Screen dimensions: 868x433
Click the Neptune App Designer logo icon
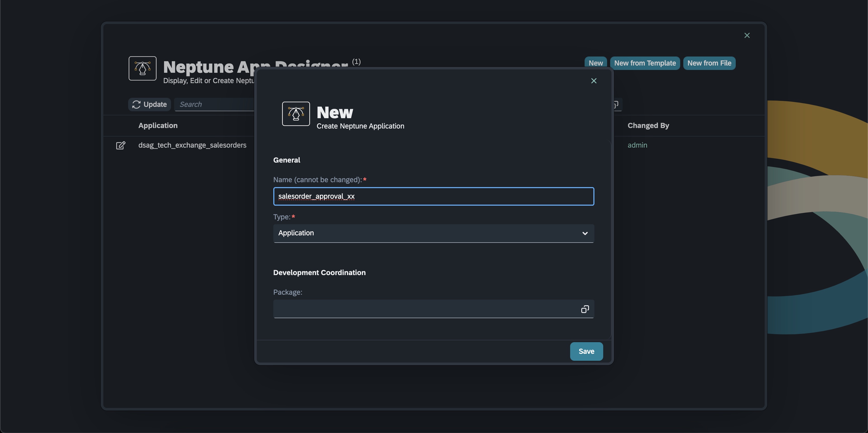(143, 68)
